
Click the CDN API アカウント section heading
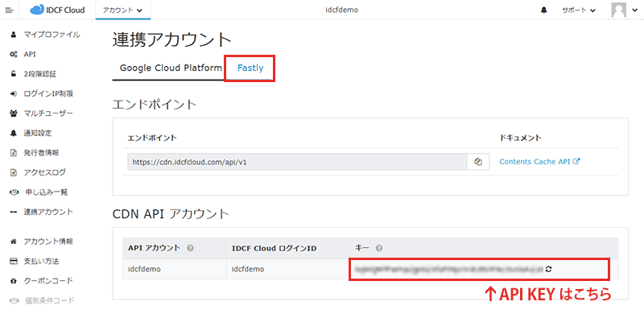point(171,214)
